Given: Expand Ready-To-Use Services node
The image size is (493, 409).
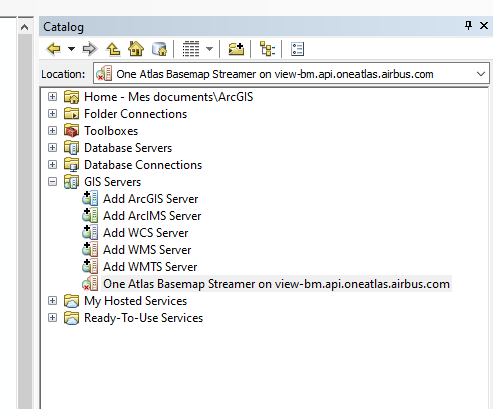Looking at the screenshot, I should [52, 318].
